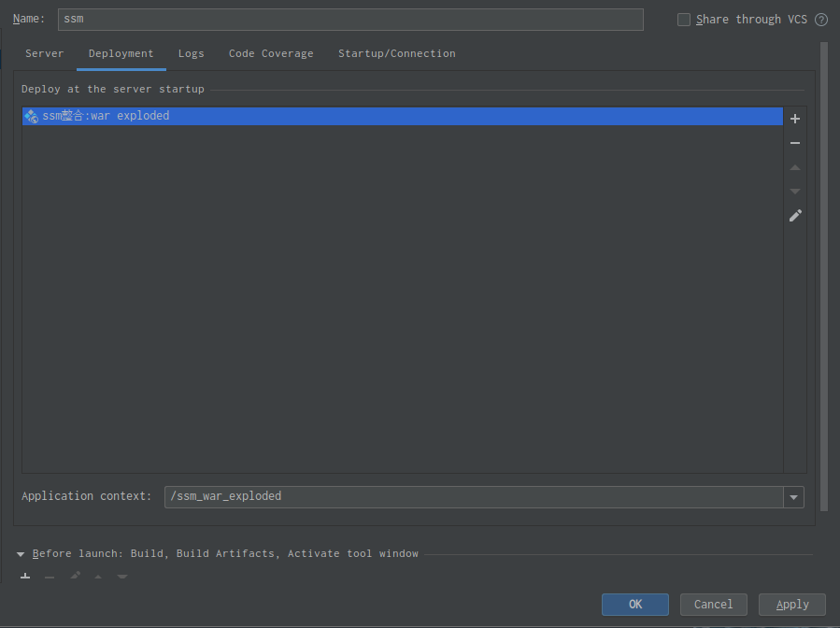Open the Application context dropdown arrow

point(793,497)
